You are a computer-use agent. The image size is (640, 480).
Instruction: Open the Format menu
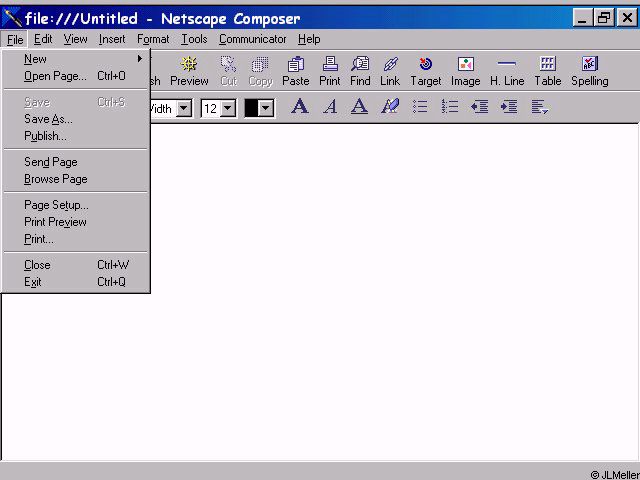click(x=153, y=39)
